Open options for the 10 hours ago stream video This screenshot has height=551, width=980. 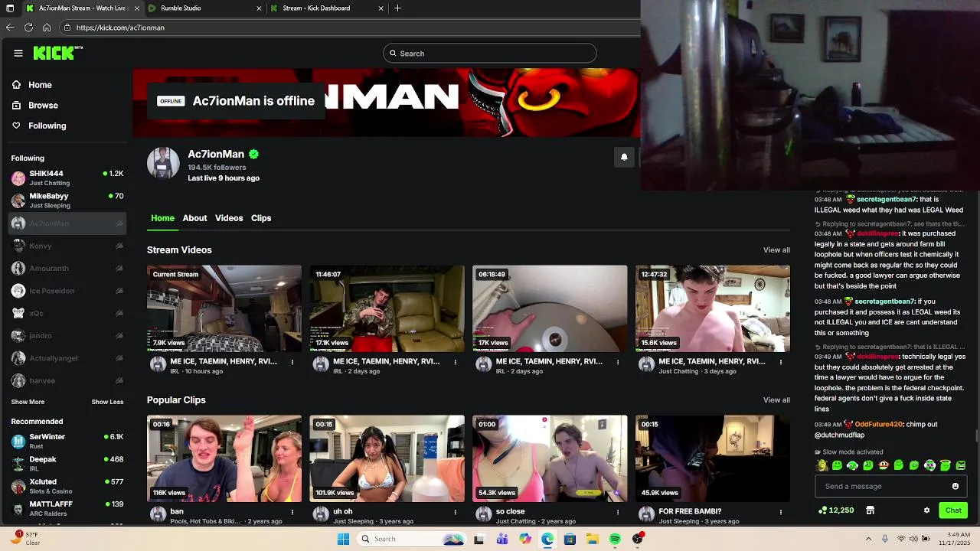(292, 362)
